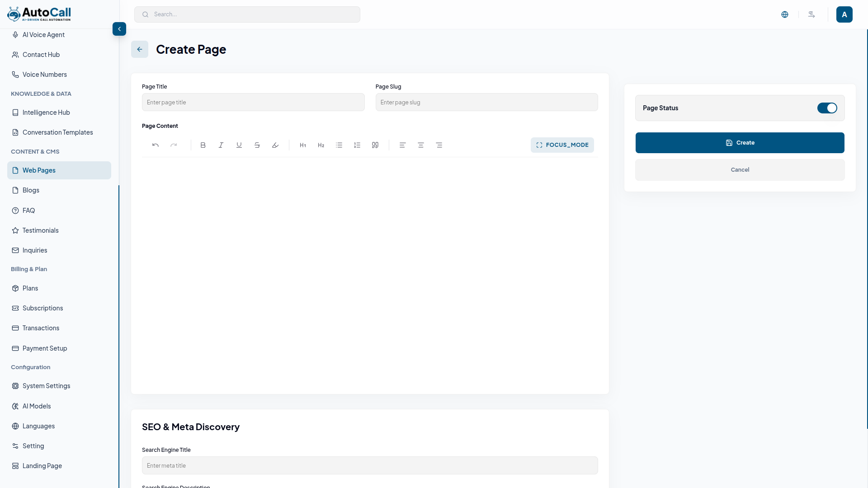The width and height of the screenshot is (868, 488).
Task: Open Landing Page in sidebar
Action: tap(59, 466)
